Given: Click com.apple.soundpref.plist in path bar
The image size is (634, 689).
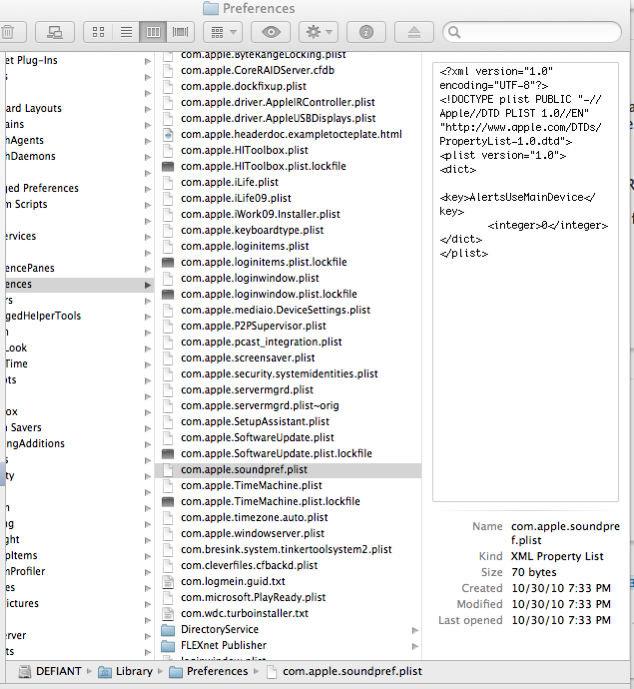Looking at the screenshot, I should click(344, 671).
